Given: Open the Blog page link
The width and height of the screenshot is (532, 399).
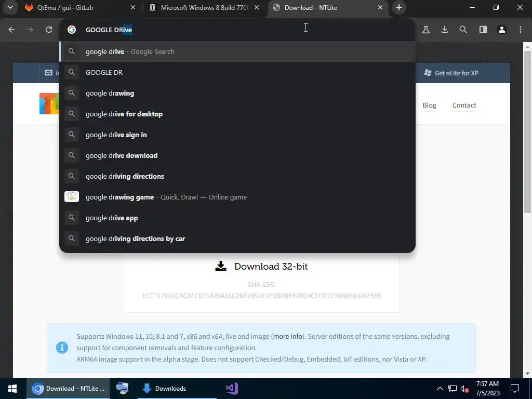Looking at the screenshot, I should point(429,105).
